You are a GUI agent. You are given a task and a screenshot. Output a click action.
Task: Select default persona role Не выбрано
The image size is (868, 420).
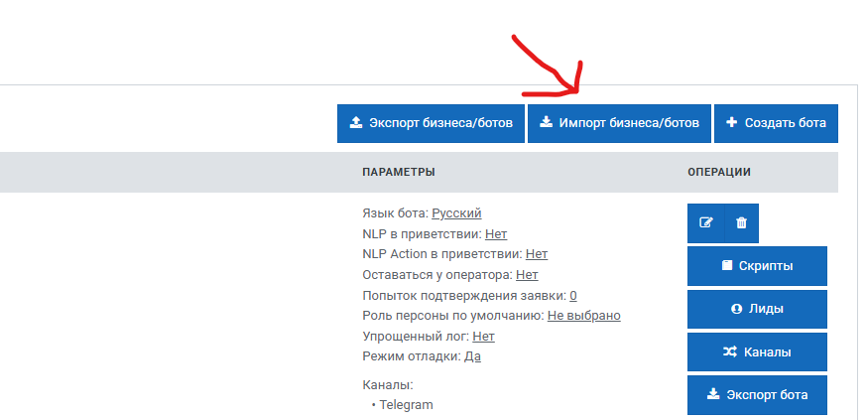(x=583, y=315)
